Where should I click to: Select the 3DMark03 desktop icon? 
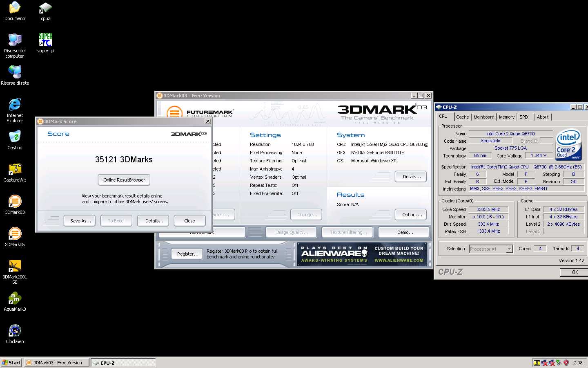pyautogui.click(x=15, y=205)
